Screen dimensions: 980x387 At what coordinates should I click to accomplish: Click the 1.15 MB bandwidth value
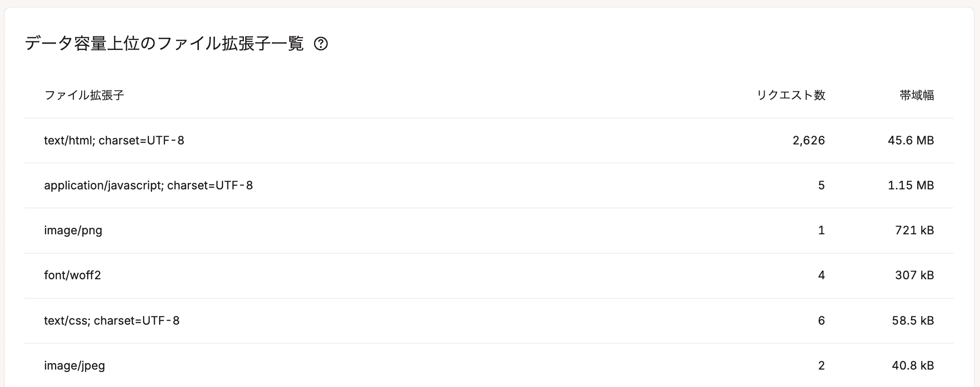(911, 185)
